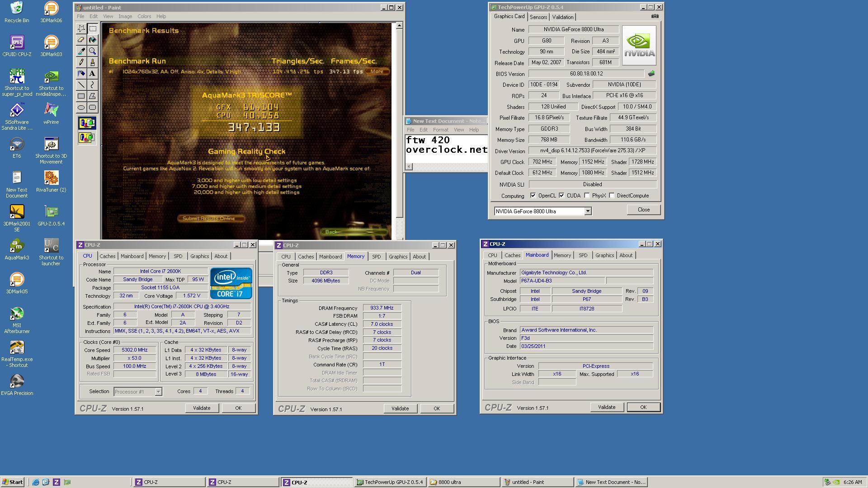The height and width of the screenshot is (488, 868).
Task: Open the AquaMark3 desktop icon
Action: pyautogui.click(x=17, y=249)
